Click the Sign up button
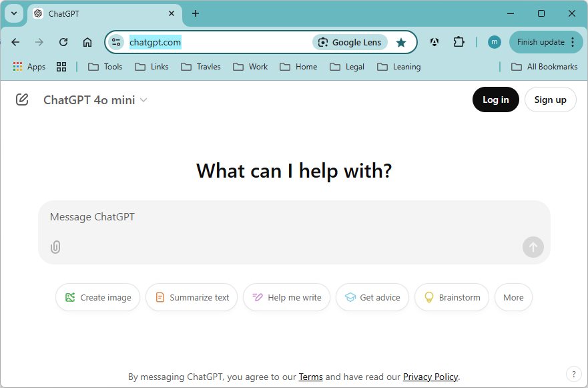 pyautogui.click(x=550, y=100)
